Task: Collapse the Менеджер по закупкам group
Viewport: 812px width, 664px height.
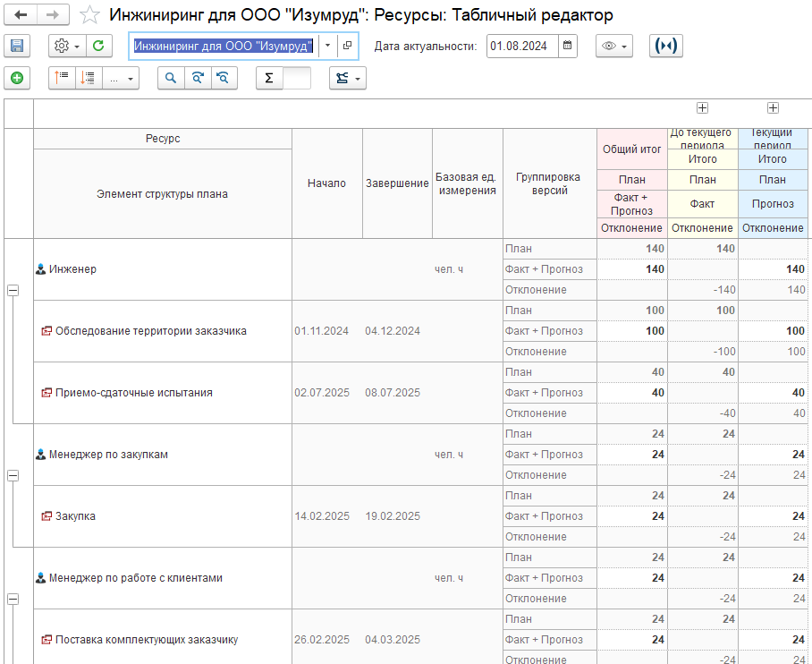Action: tap(13, 475)
